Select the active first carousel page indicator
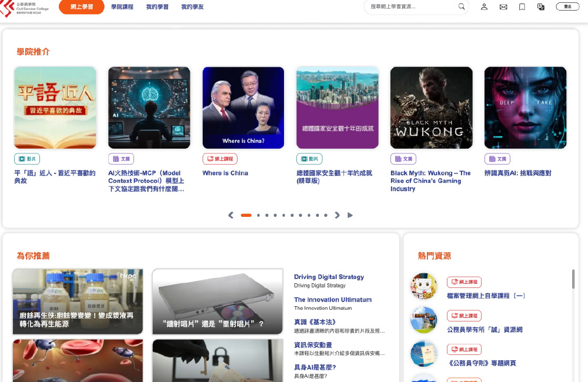The height and width of the screenshot is (382, 588). coord(246,215)
